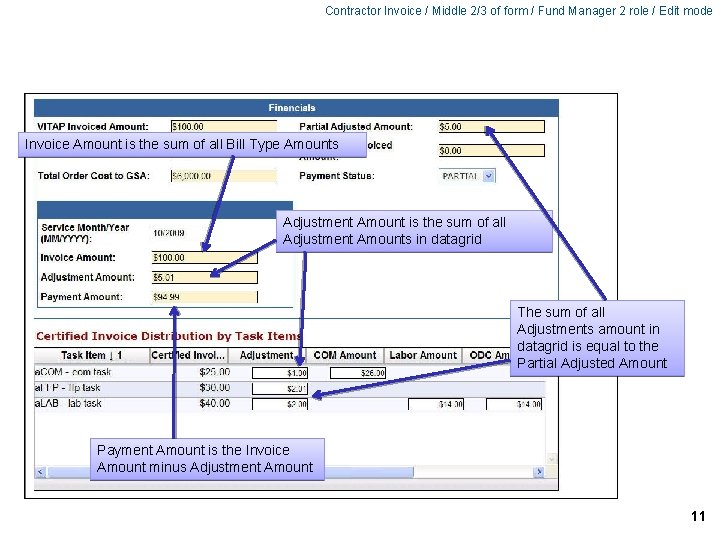Edit the Adjustment cell showing $2.01
Image resolution: width=720 pixels, height=540 pixels.
(x=280, y=388)
